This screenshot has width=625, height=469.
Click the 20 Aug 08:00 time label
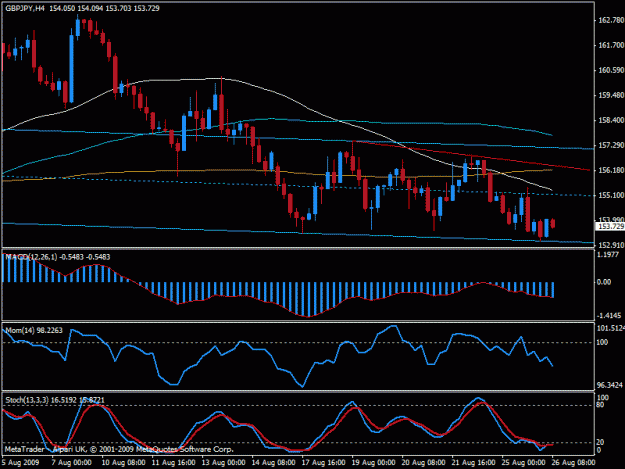(423, 463)
